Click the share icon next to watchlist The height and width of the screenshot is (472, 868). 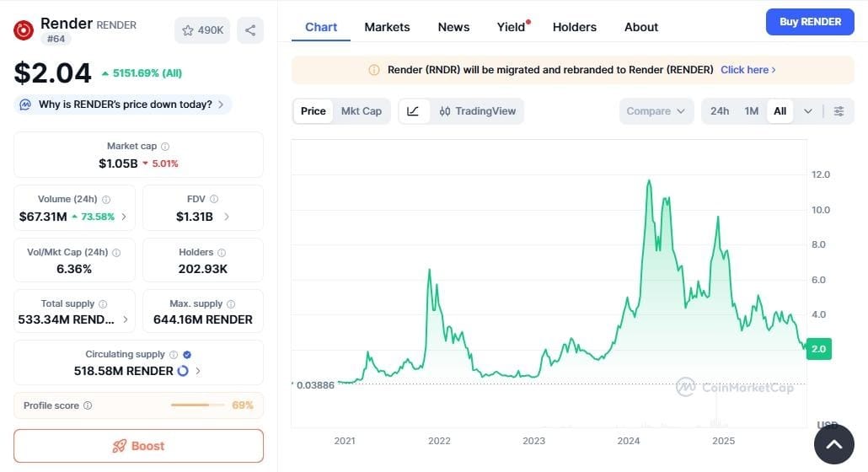tap(250, 30)
